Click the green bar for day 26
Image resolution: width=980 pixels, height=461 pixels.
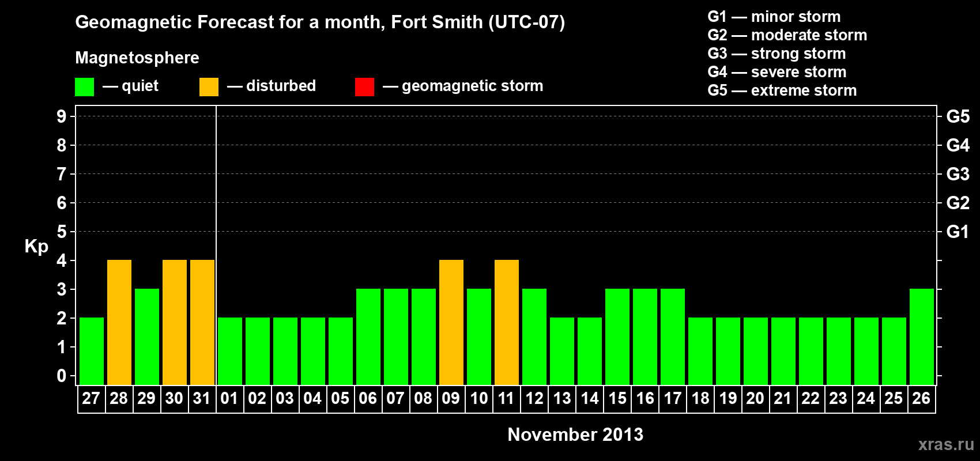coord(922,337)
